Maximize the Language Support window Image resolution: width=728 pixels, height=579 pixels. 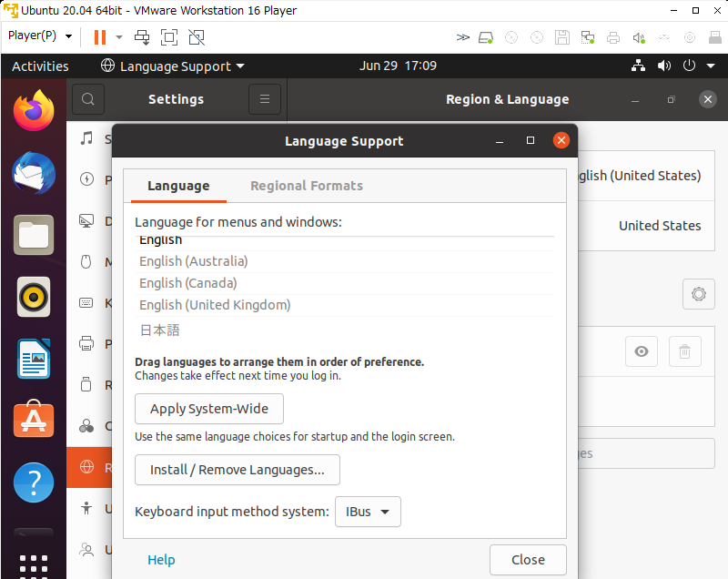point(531,140)
